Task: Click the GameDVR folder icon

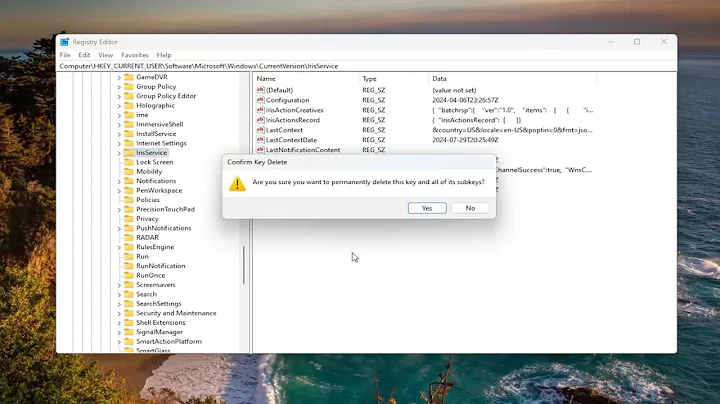Action: [x=129, y=77]
